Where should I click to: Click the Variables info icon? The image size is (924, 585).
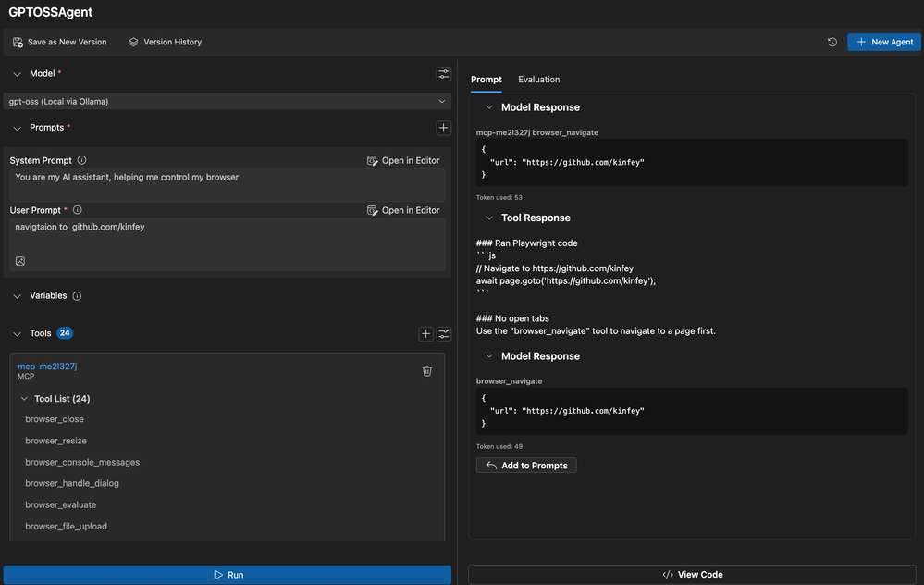[77, 296]
